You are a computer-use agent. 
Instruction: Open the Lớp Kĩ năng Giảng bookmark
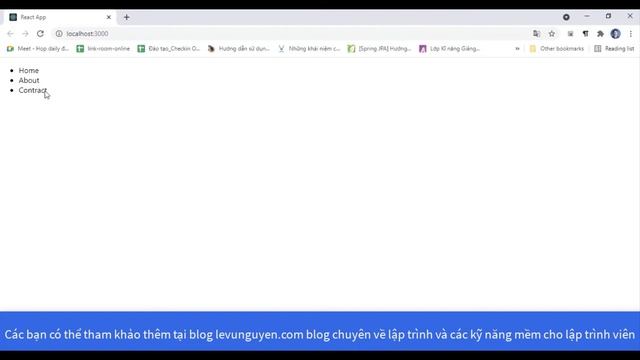click(x=449, y=49)
